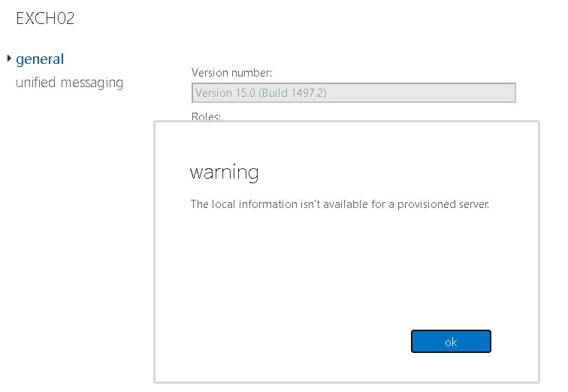Click the warning heading
This screenshot has height=392, width=568.
pyautogui.click(x=224, y=172)
